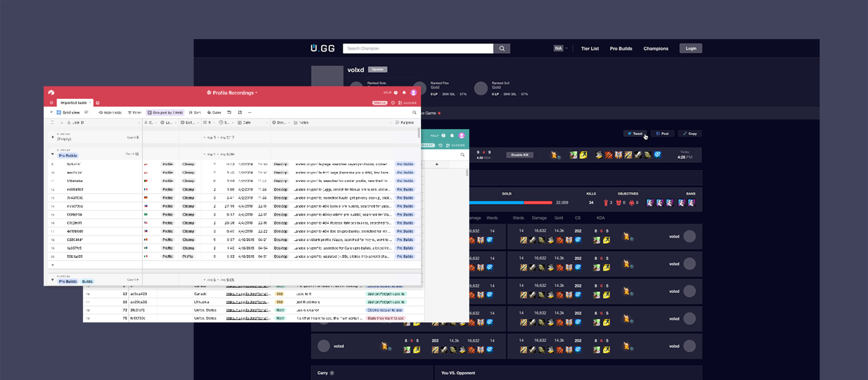Image resolution: width=868 pixels, height=380 pixels.
Task: Add a table next to Imported table tab
Action: click(x=98, y=103)
